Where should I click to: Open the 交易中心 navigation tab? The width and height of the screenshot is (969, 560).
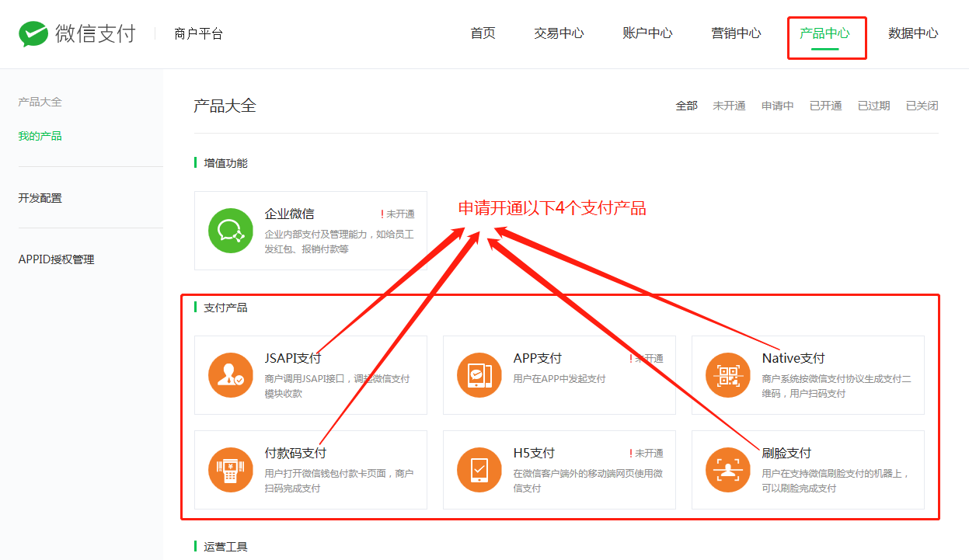tap(559, 33)
